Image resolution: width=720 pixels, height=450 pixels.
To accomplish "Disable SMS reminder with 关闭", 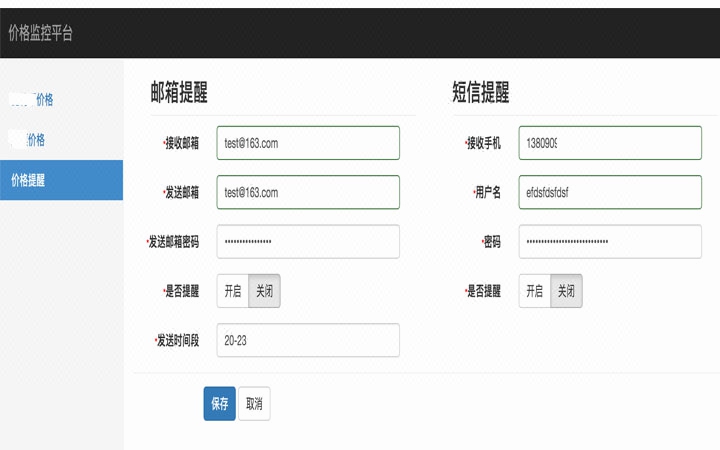I will pyautogui.click(x=567, y=291).
